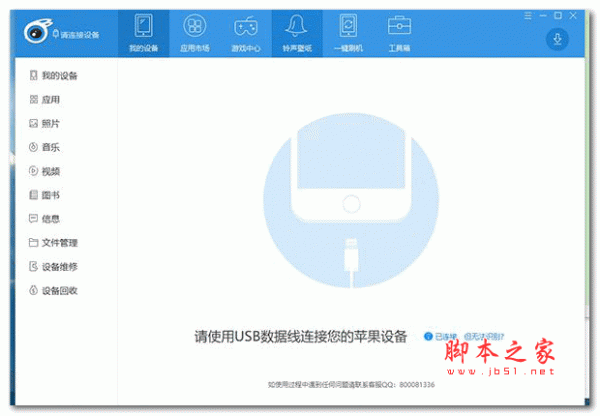Go to the 一键刷机 one-click flash tab
600x416 pixels.
(348, 34)
